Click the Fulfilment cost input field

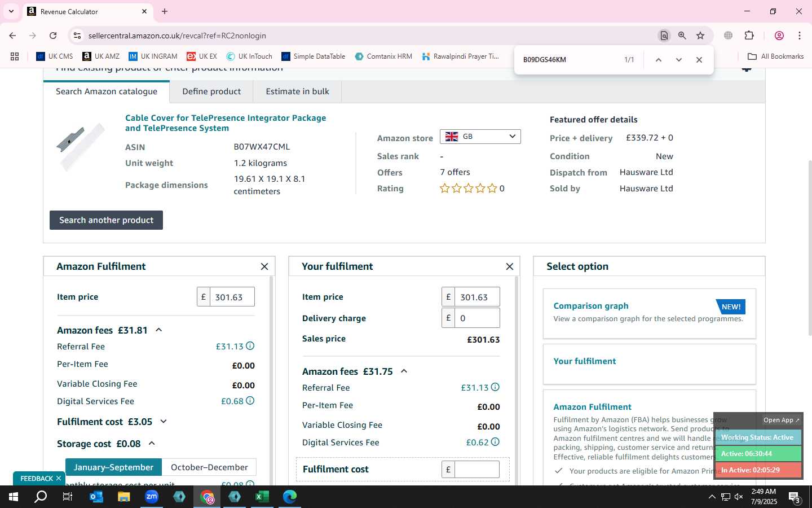coord(477,469)
